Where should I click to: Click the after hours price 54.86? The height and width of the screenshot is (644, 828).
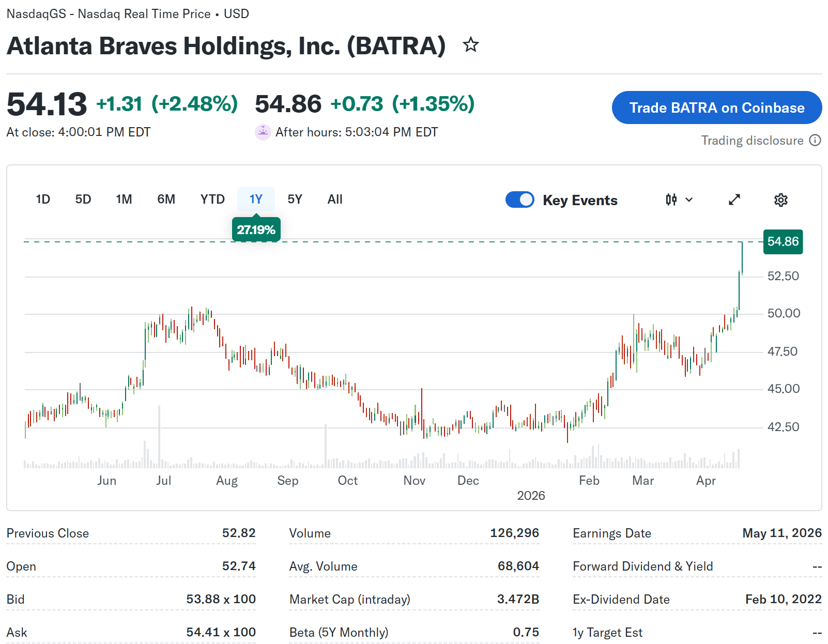[x=288, y=104]
